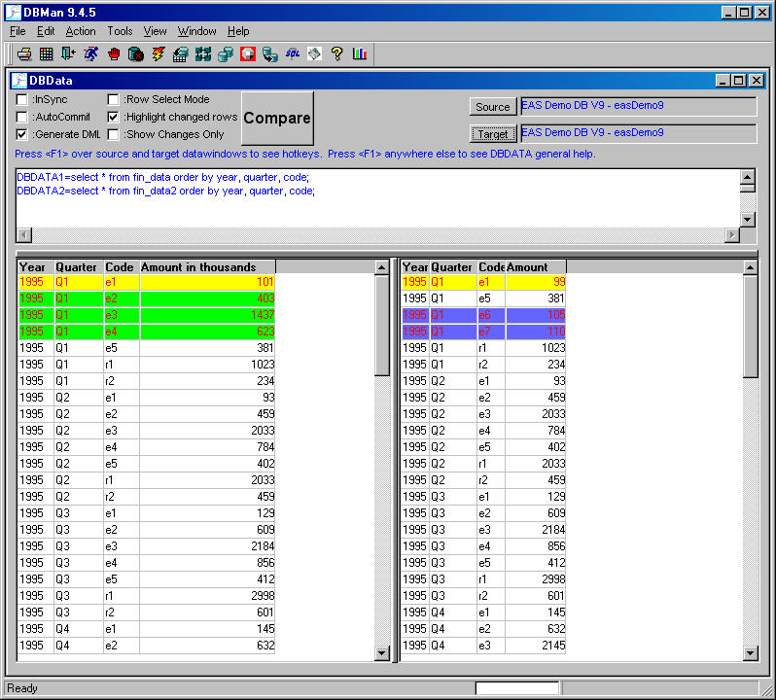Click the SQL toolbar icon

pos(292,54)
